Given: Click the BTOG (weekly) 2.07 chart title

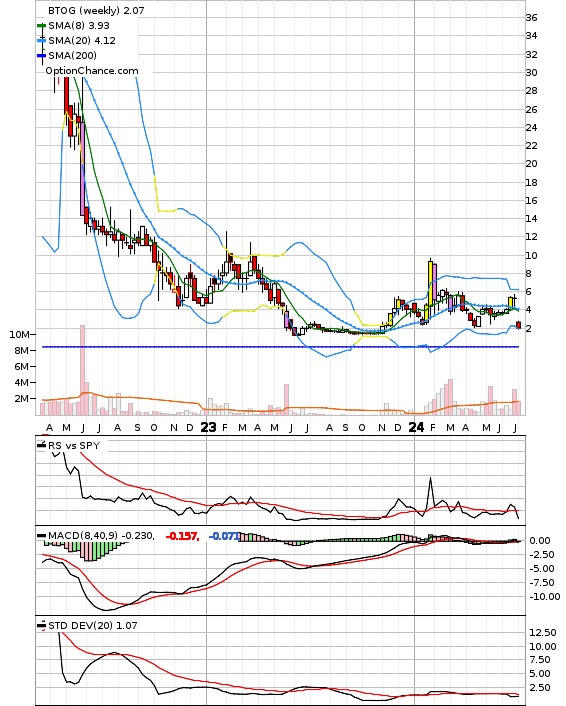Looking at the screenshot, I should pos(96,10).
